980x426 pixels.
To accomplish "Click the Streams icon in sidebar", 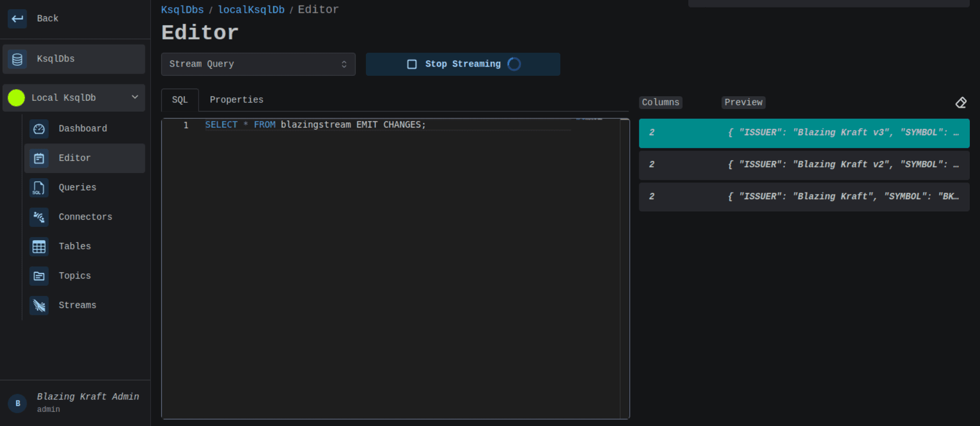I will [39, 306].
